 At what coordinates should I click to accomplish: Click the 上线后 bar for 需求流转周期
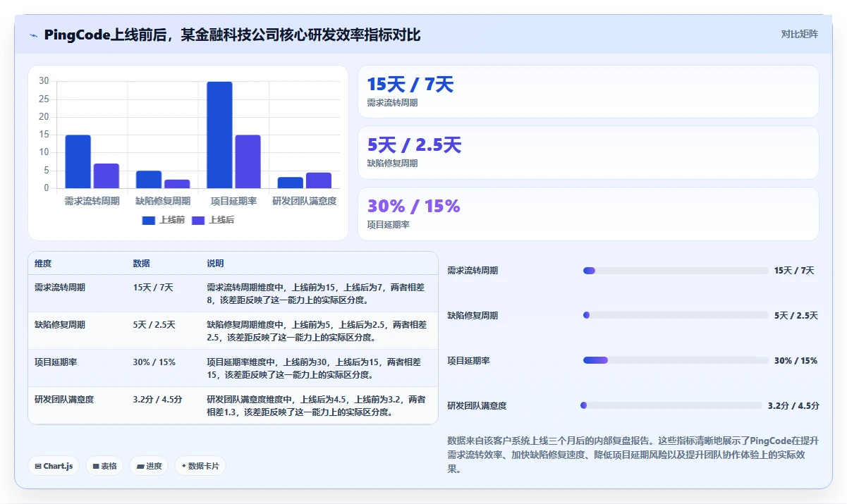coord(106,176)
